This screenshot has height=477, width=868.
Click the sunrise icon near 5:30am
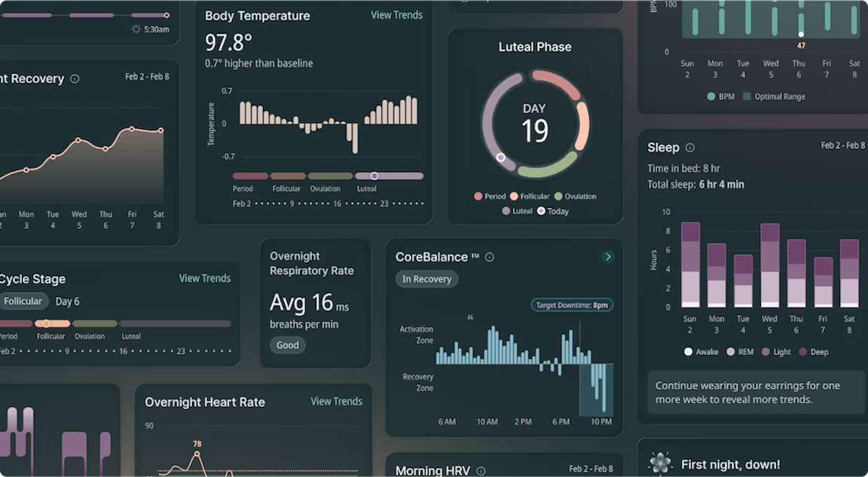(136, 29)
